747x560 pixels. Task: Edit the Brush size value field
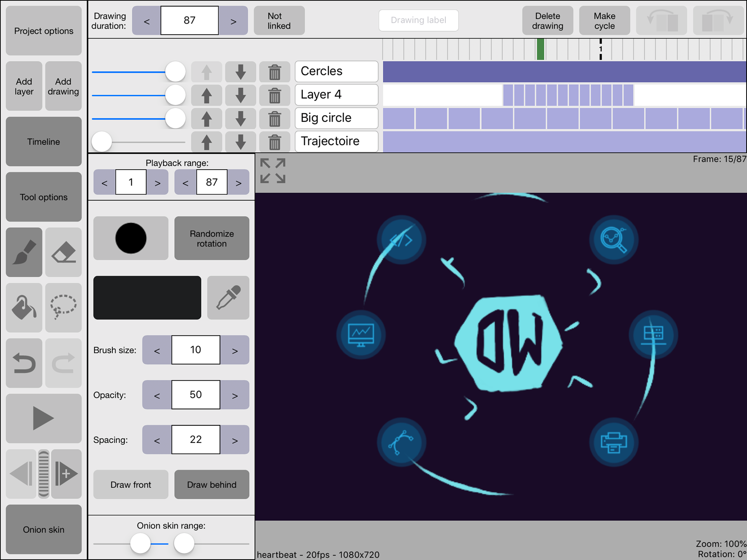196,350
